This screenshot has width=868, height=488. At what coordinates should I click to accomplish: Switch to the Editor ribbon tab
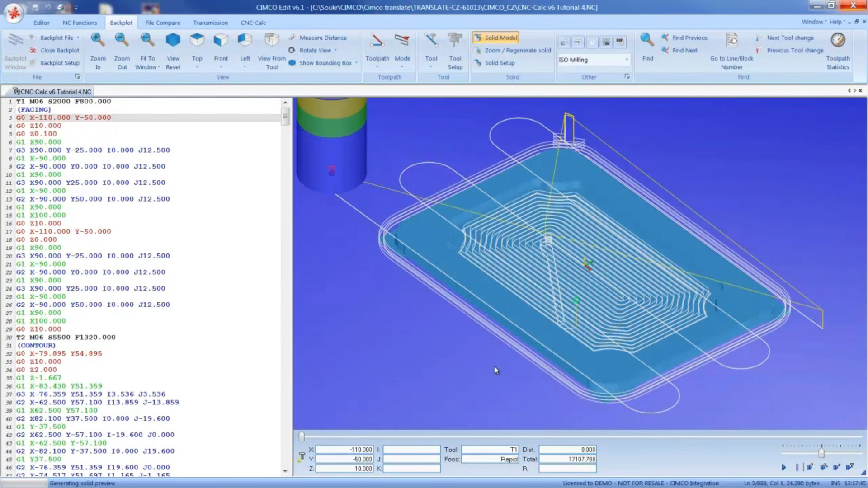42,23
